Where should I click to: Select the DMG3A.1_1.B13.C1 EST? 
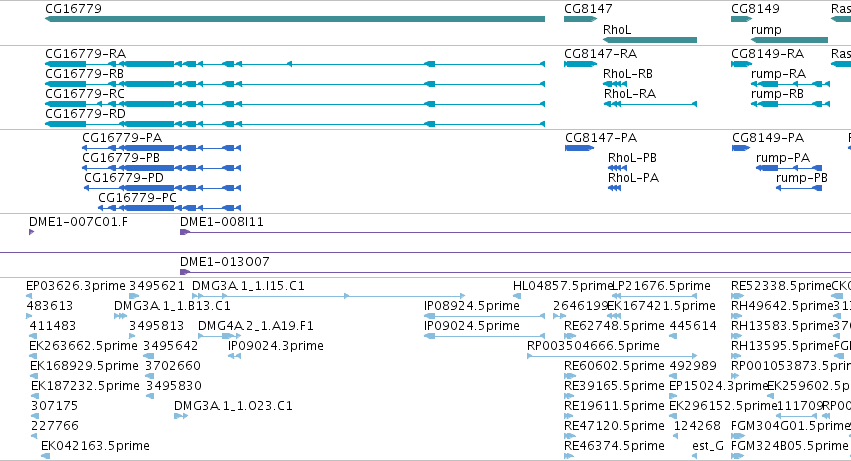tap(120, 316)
